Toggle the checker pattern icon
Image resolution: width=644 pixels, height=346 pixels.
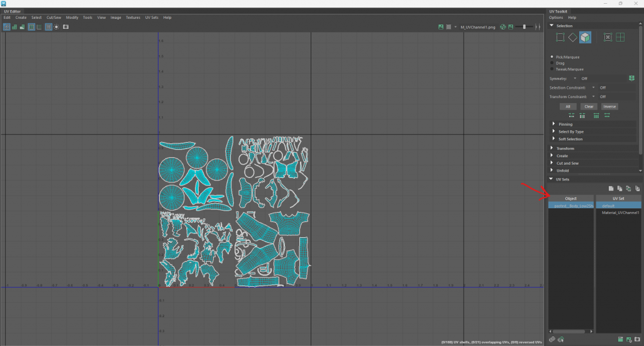(x=449, y=27)
